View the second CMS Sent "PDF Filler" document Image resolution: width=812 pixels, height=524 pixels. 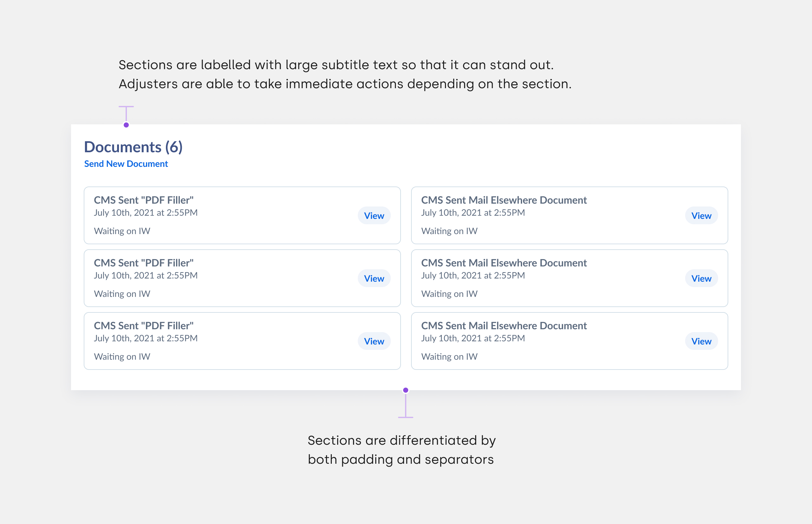pyautogui.click(x=374, y=278)
